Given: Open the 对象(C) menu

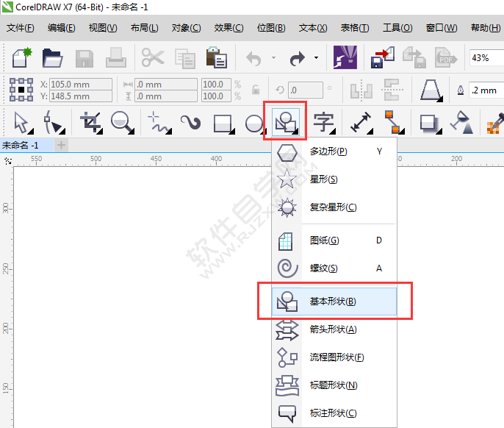Looking at the screenshot, I should pos(186,28).
